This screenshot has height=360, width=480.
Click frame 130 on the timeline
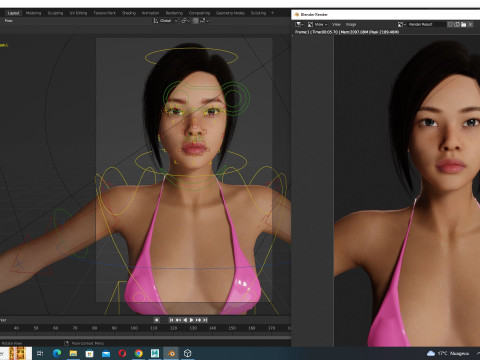click(x=193, y=328)
